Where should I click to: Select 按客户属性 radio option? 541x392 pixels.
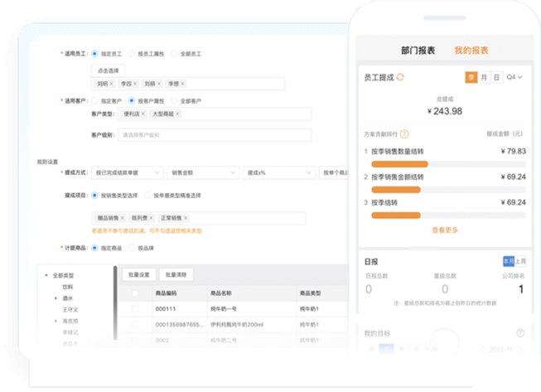[x=132, y=101]
